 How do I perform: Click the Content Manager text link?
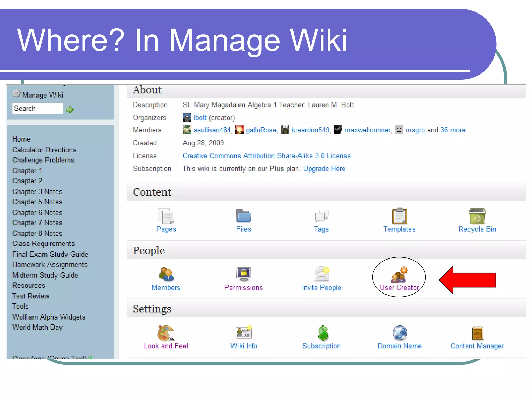click(x=477, y=346)
